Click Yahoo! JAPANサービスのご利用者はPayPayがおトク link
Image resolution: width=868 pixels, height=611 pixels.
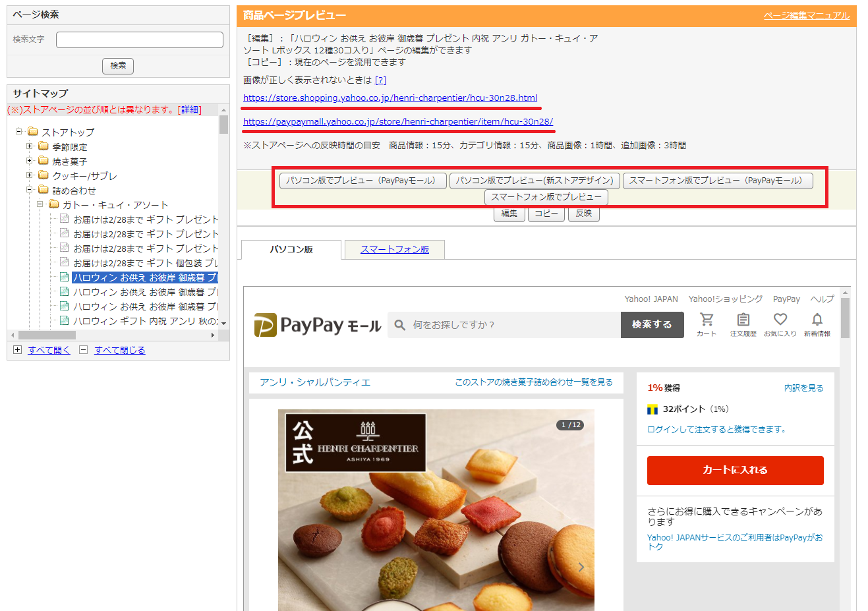click(735, 542)
